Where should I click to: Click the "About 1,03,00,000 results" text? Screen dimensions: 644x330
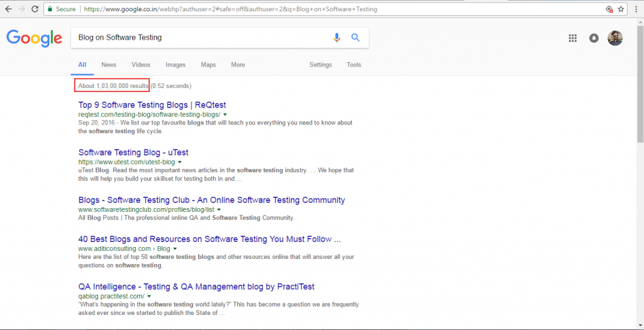click(113, 85)
